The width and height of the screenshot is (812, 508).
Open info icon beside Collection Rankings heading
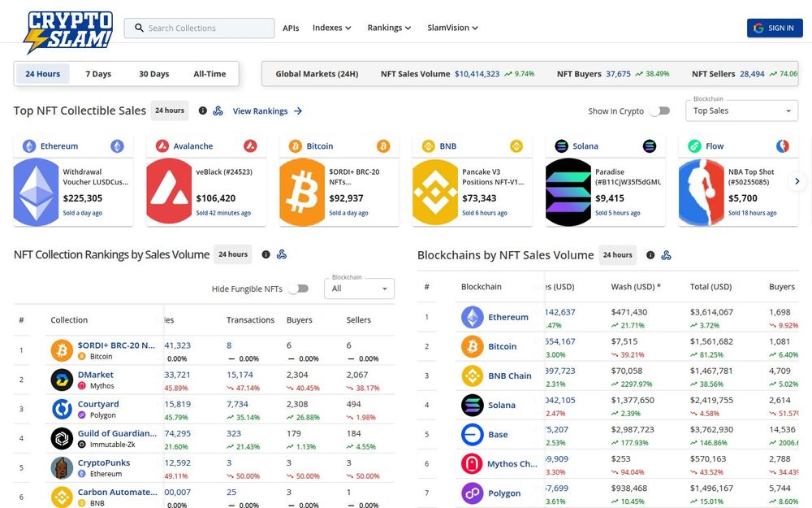266,254
